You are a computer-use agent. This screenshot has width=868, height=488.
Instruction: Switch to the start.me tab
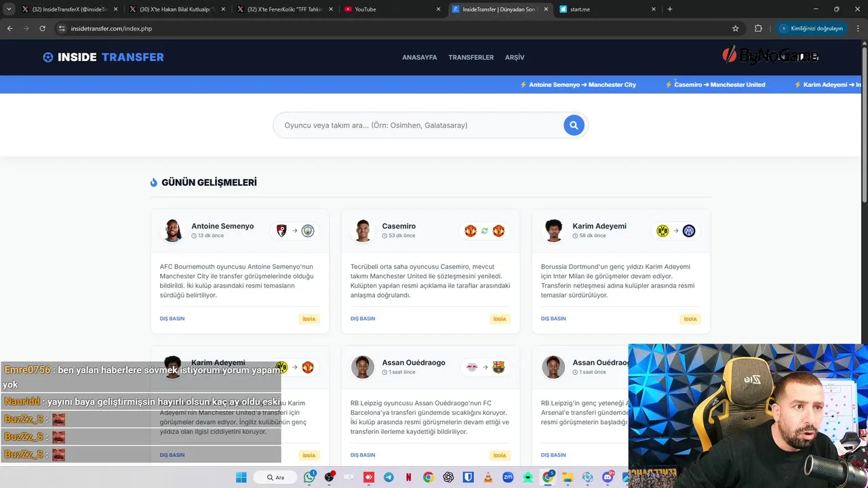[608, 9]
